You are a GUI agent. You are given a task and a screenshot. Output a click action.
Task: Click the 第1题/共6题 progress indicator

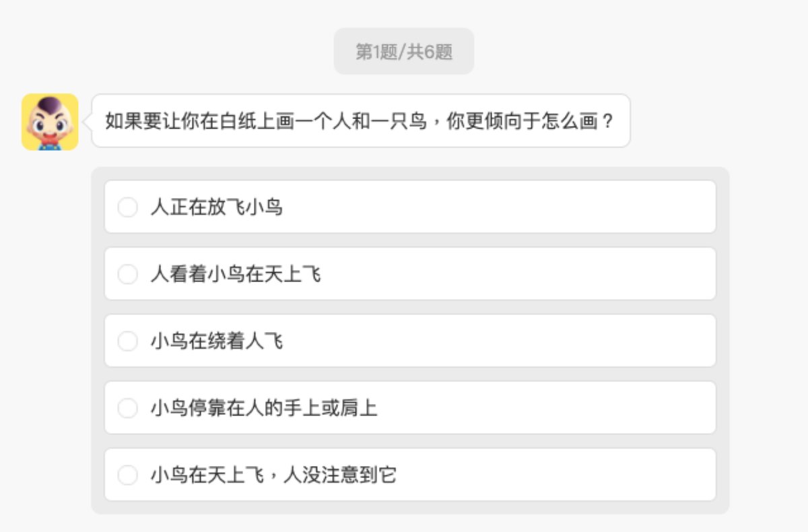click(404, 52)
